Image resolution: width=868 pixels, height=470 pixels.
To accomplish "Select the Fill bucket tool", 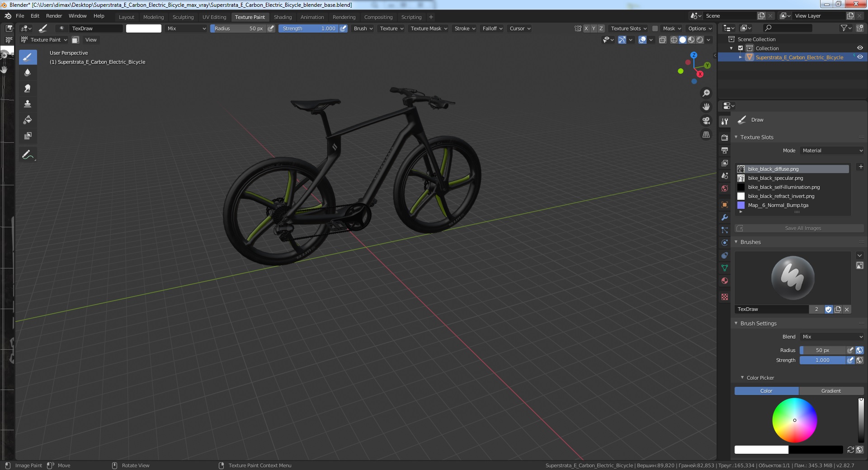I will pos(28,120).
